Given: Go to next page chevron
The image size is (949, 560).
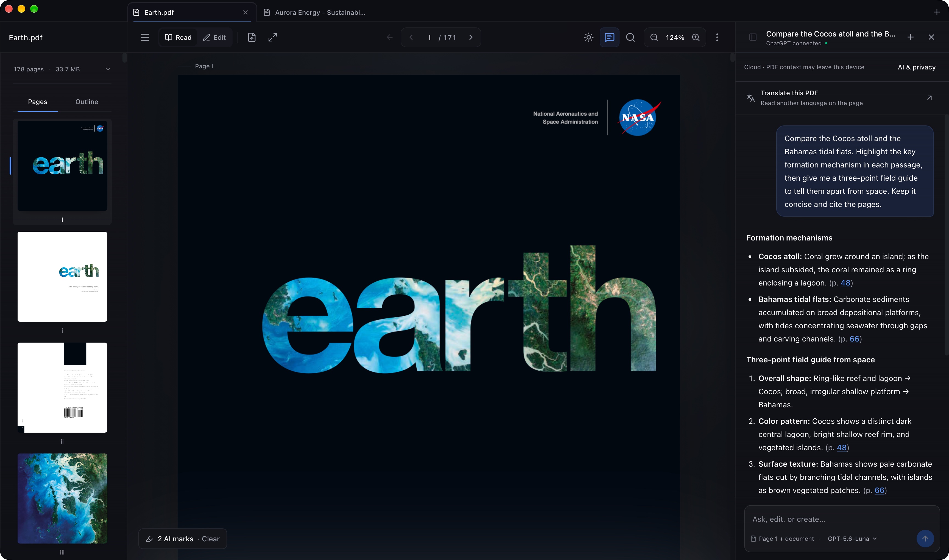Looking at the screenshot, I should point(471,37).
